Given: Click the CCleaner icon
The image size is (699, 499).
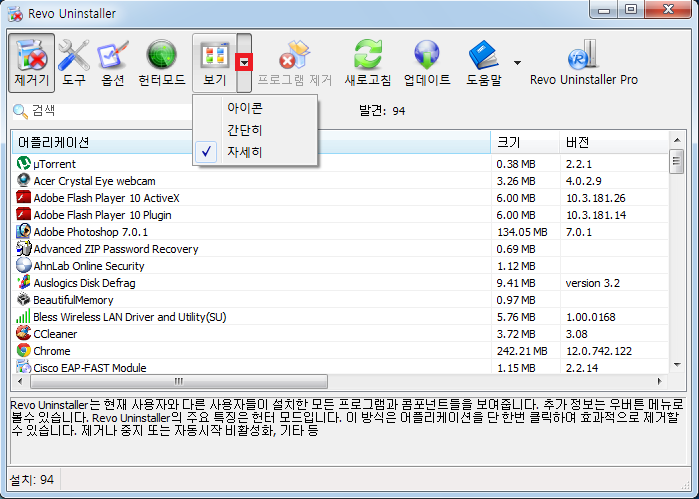Looking at the screenshot, I should pos(23,333).
